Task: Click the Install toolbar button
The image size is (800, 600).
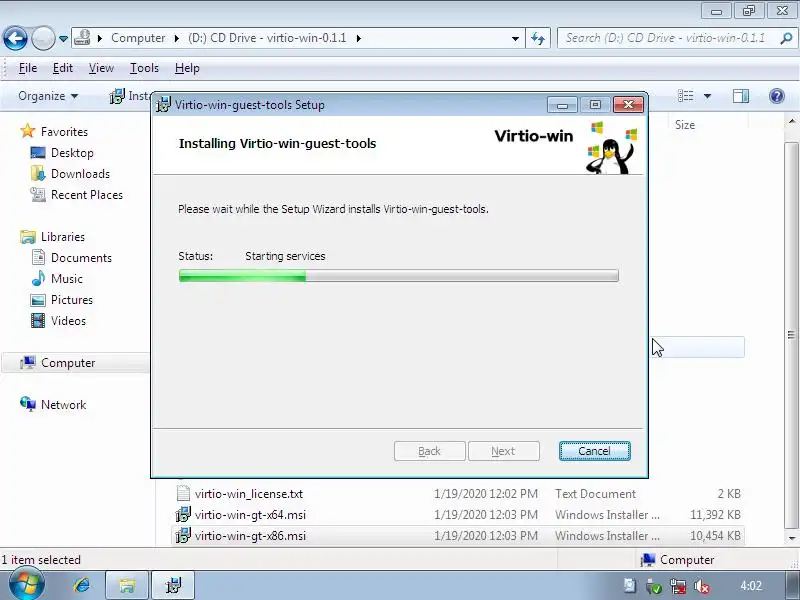Action: tap(130, 96)
